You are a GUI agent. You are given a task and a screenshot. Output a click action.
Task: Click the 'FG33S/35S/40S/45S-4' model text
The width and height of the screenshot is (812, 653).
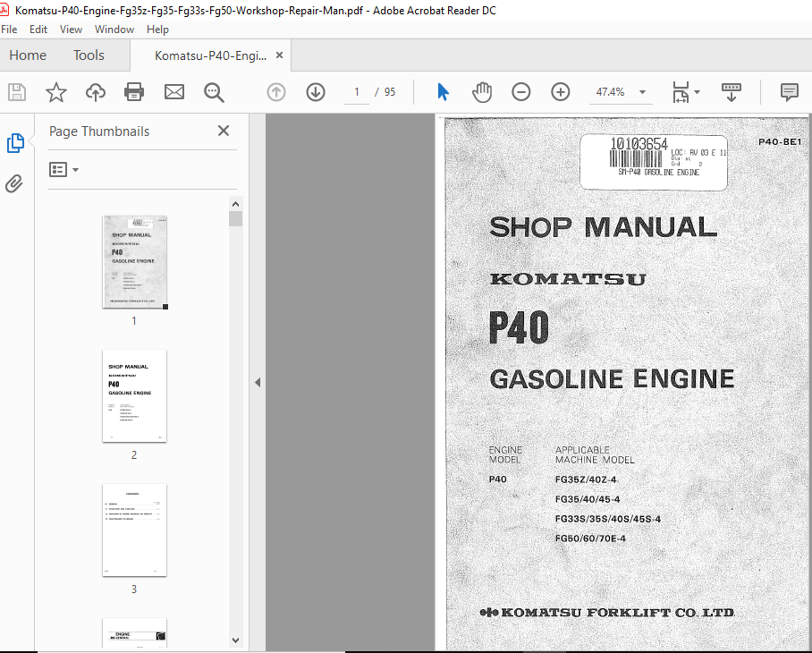[x=608, y=519]
